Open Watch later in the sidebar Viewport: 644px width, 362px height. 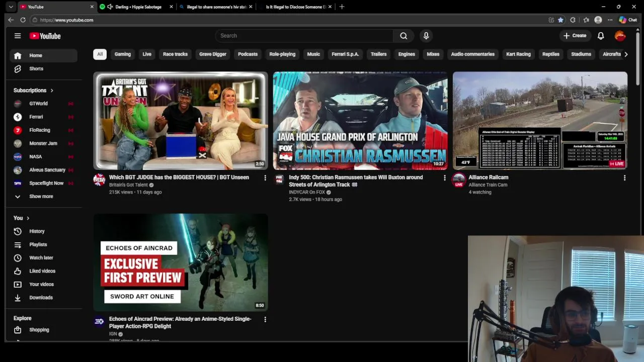pyautogui.click(x=43, y=257)
